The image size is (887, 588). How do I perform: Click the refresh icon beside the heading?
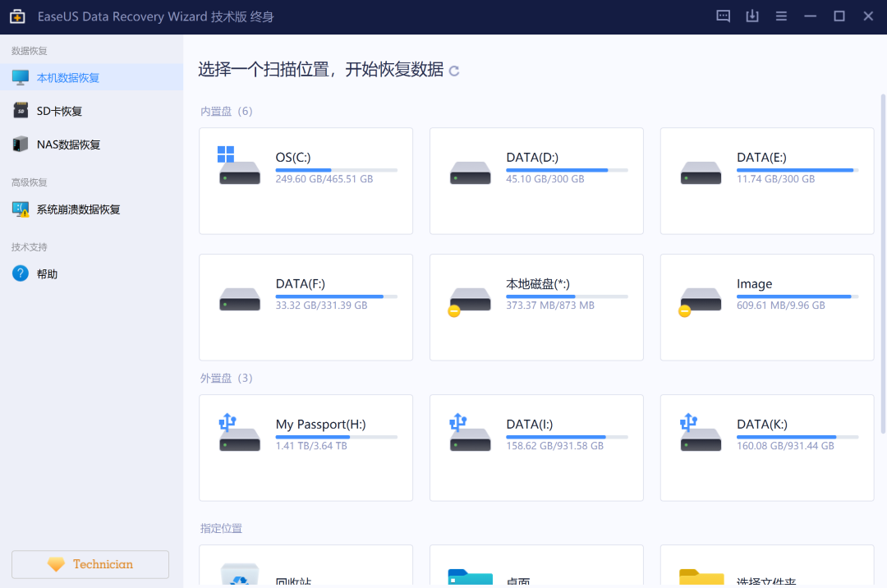pyautogui.click(x=453, y=71)
